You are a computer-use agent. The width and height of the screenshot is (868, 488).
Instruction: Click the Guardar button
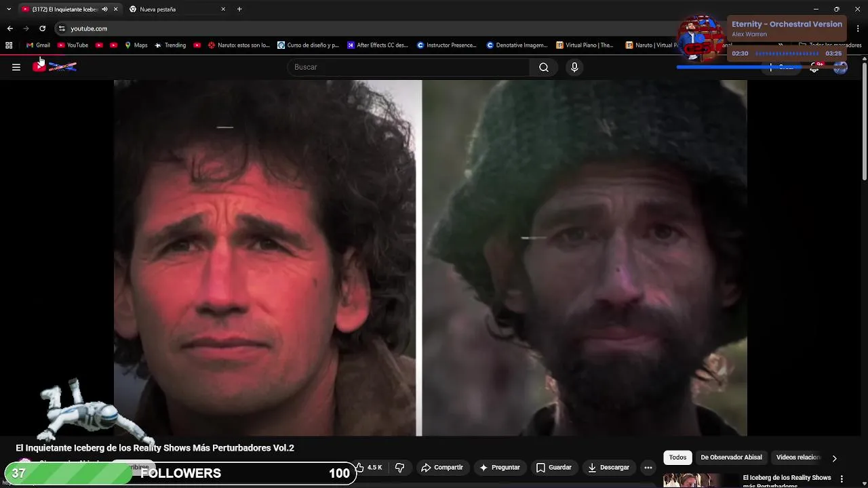pyautogui.click(x=553, y=468)
